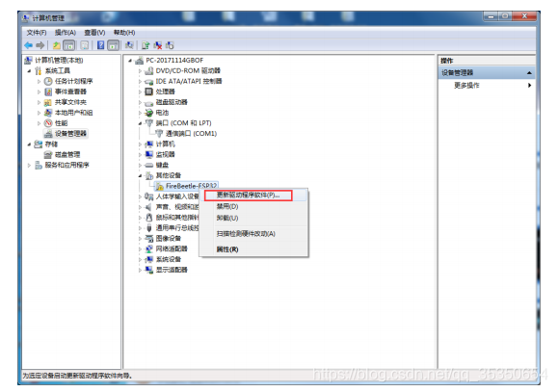Click the last device toolbar icon beside uninstall

point(170,45)
